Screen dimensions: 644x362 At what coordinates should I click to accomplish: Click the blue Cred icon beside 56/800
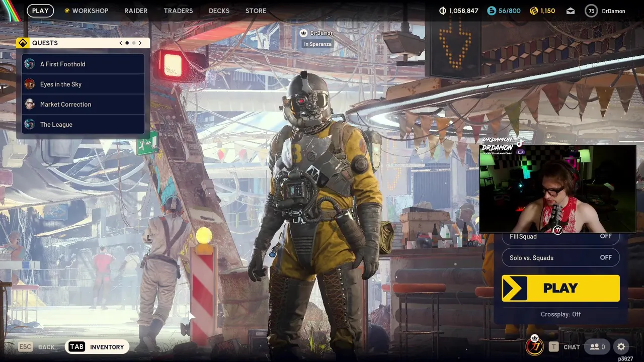[x=492, y=11]
